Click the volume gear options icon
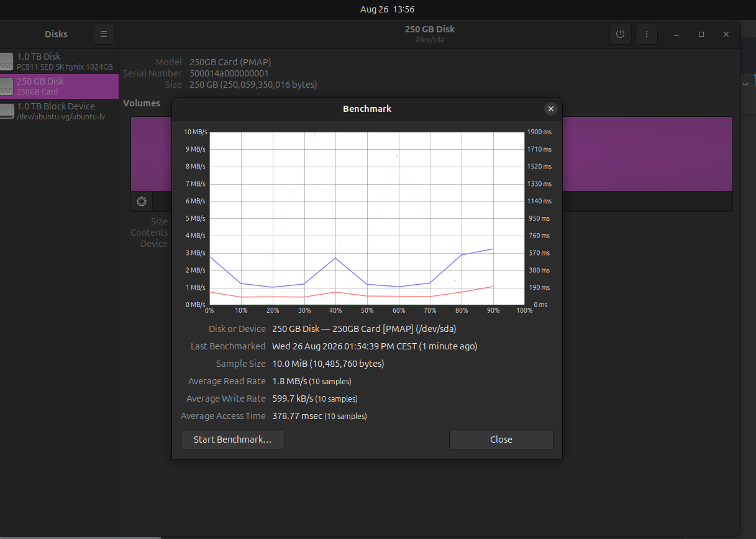The width and height of the screenshot is (756, 539). pyautogui.click(x=142, y=201)
